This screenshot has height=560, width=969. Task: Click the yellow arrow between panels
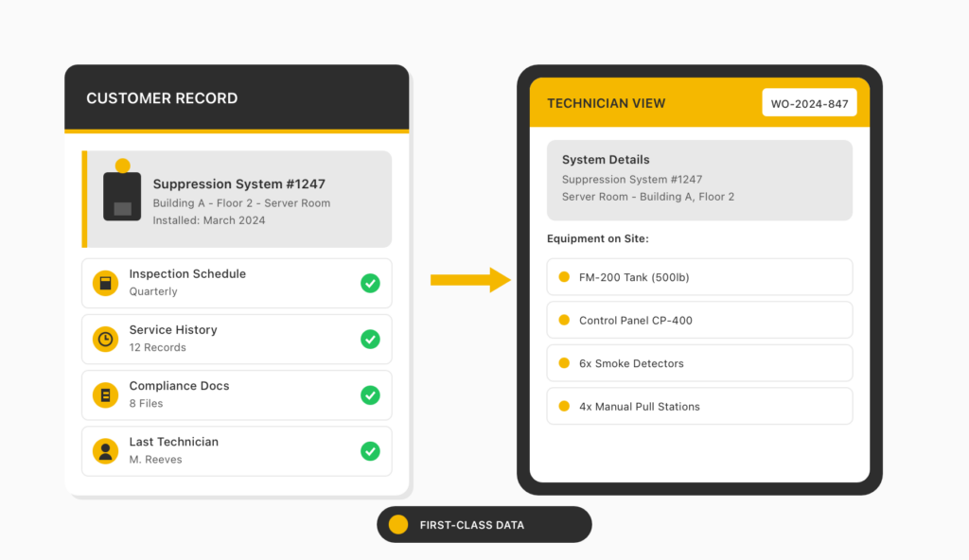click(470, 279)
